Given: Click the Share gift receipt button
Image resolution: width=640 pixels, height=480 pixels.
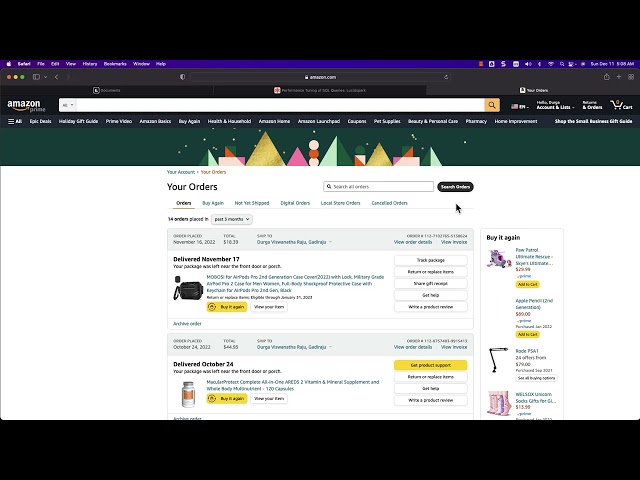Looking at the screenshot, I should [x=431, y=283].
